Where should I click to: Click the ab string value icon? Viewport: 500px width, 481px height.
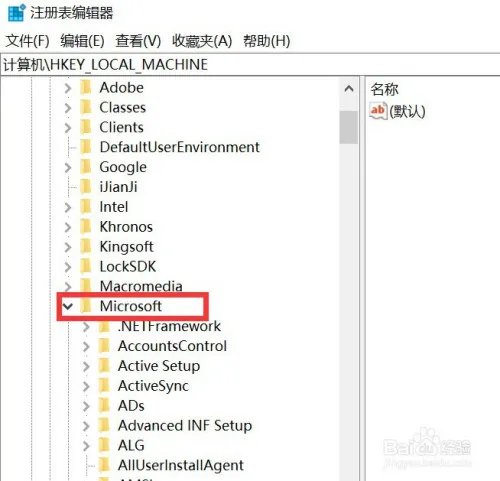(x=378, y=111)
